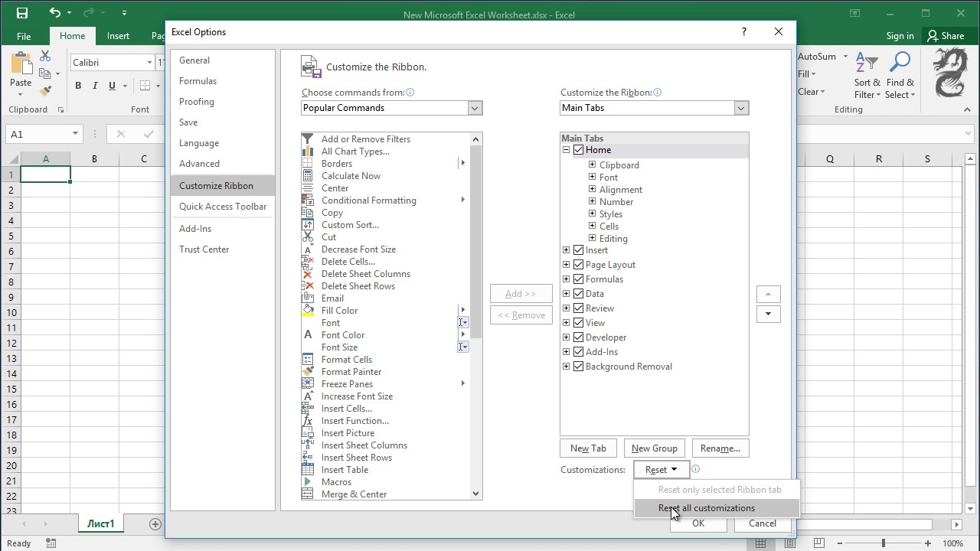
Task: Uncheck the View tab checkbox
Action: (578, 323)
